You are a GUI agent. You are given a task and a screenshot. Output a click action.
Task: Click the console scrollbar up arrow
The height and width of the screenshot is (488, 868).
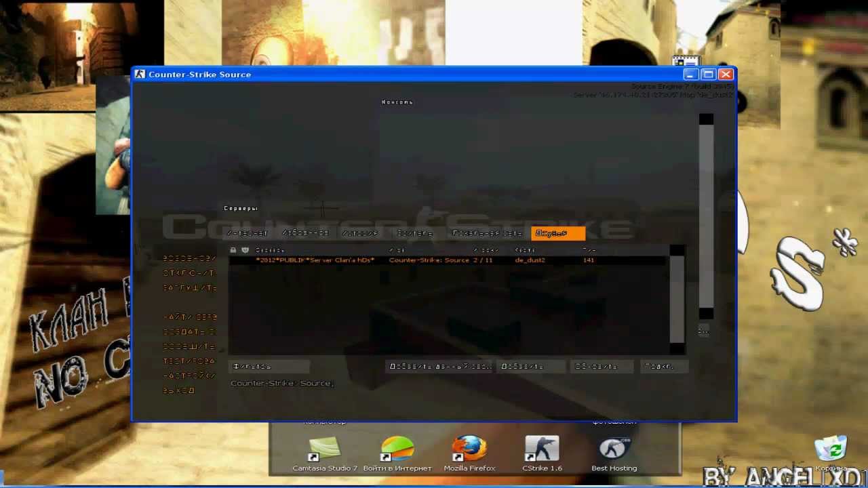click(706, 119)
